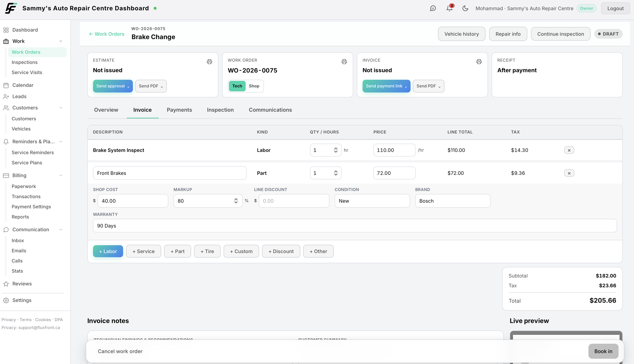The image size is (634, 364).
Task: Open the Payments tab
Action: 179,110
